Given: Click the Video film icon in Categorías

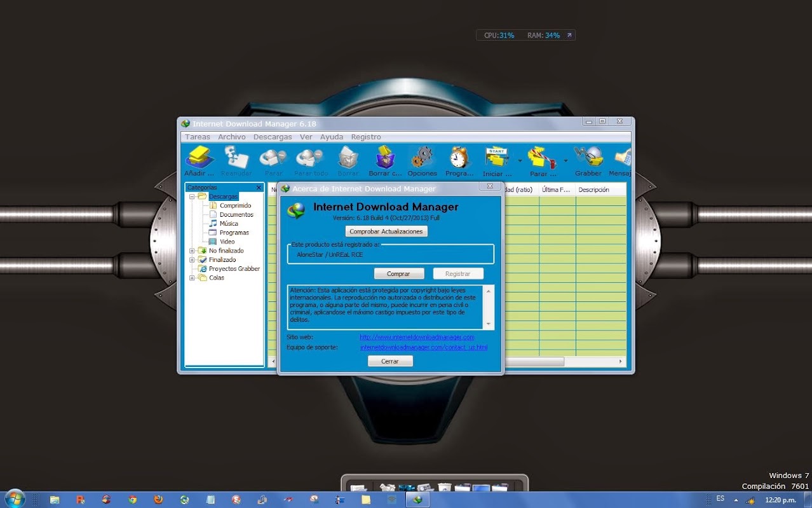Looking at the screenshot, I should click(213, 242).
